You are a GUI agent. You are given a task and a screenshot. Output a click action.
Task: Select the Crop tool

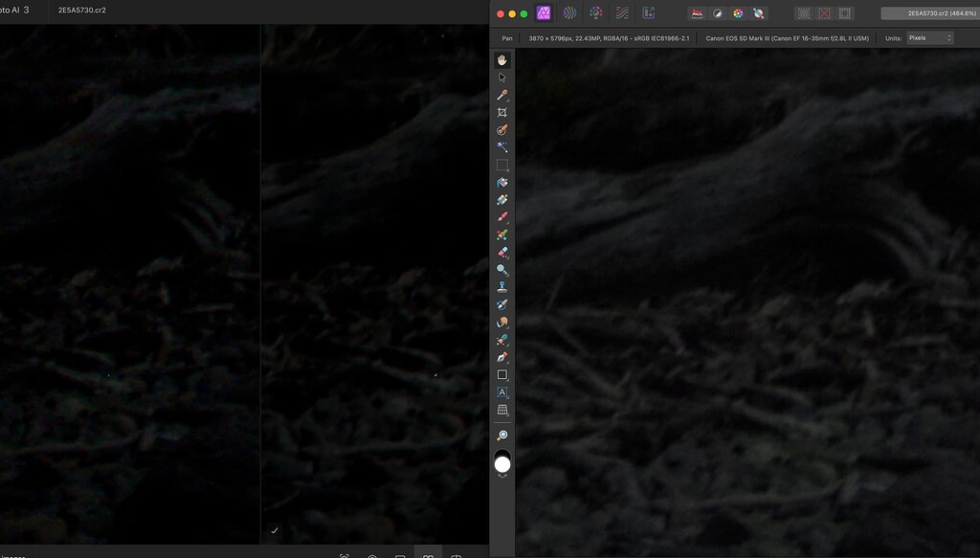[x=502, y=111]
